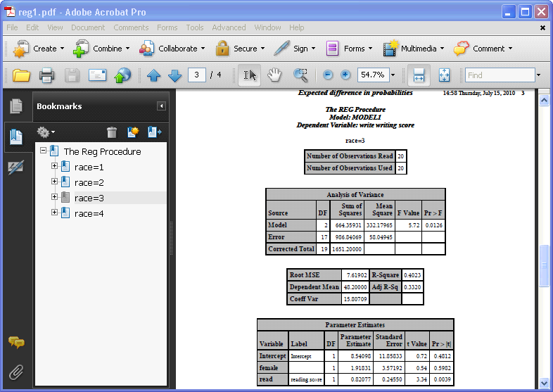Click the Print icon in toolbar
553x392 pixels.
(46, 75)
